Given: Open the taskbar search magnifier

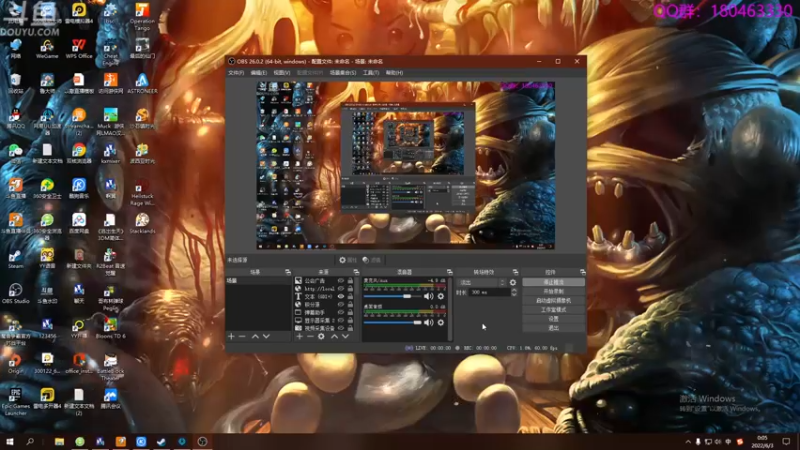Looking at the screenshot, I should (x=30, y=442).
